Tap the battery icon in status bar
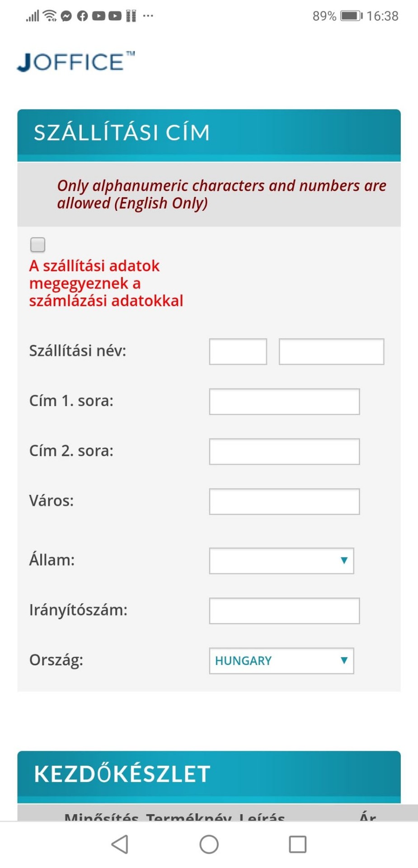This screenshot has height=868, width=418. 351,16
